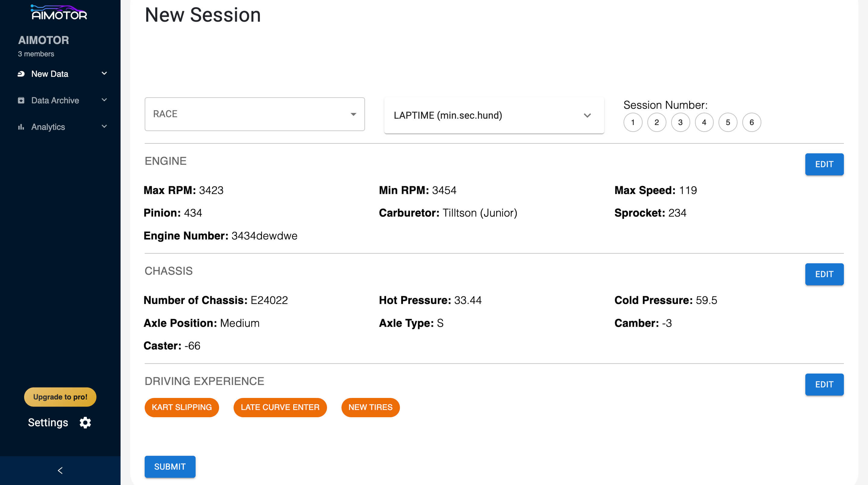Screen dimensions: 868x485
Task: Edit the Driving Experience section
Action: coord(824,384)
